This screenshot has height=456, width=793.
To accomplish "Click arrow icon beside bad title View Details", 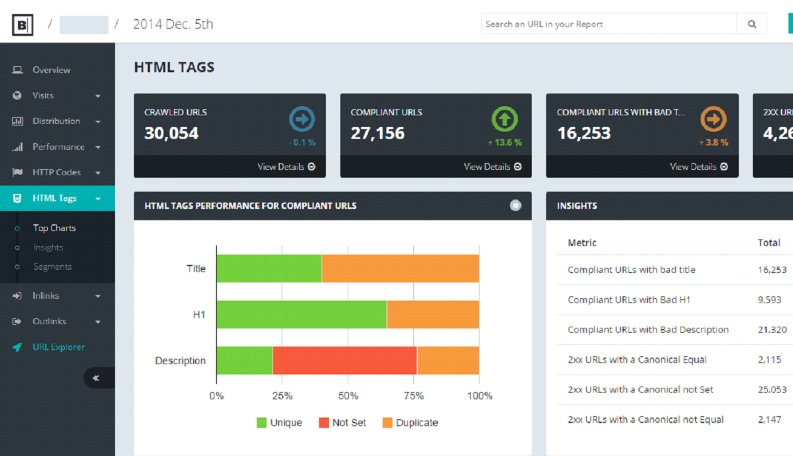I will 724,166.
